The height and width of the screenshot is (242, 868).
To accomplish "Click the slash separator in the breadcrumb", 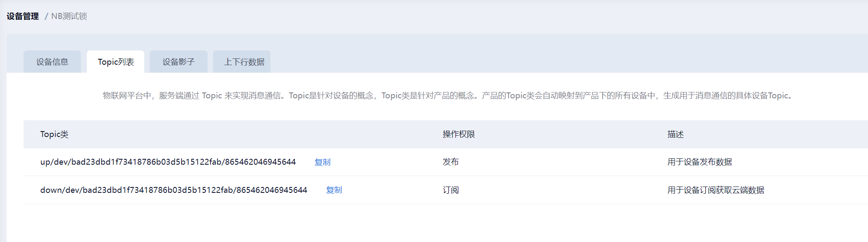I will [x=46, y=16].
